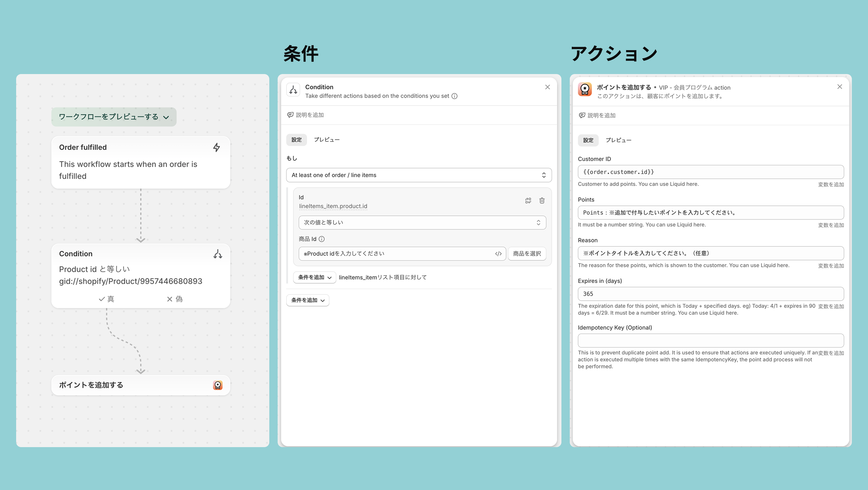Screen dimensions: 868x490
Task: Select the 設定 tab in the action panel
Action: [x=588, y=140]
